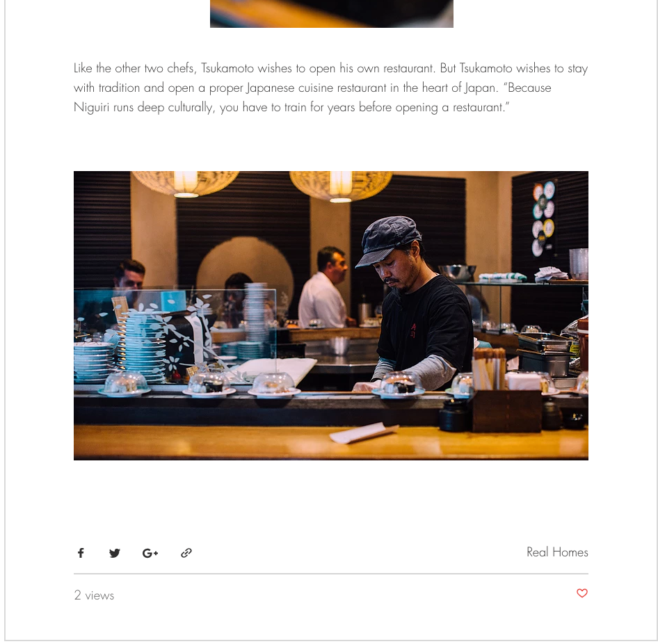This screenshot has width=658, height=644.
Task: Click the 2 views counter
Action: tap(94, 595)
